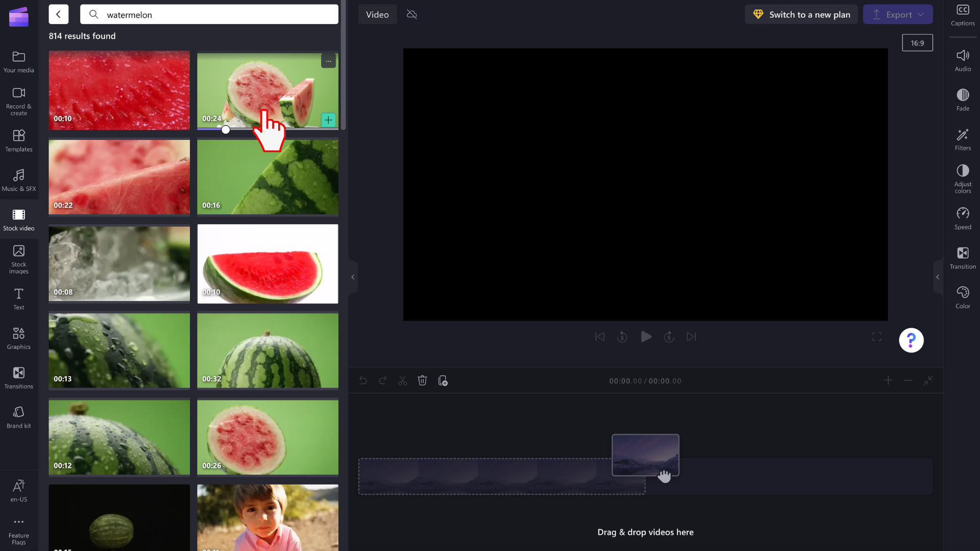Switch to Video tab
Image resolution: width=980 pixels, height=551 pixels.
click(377, 14)
